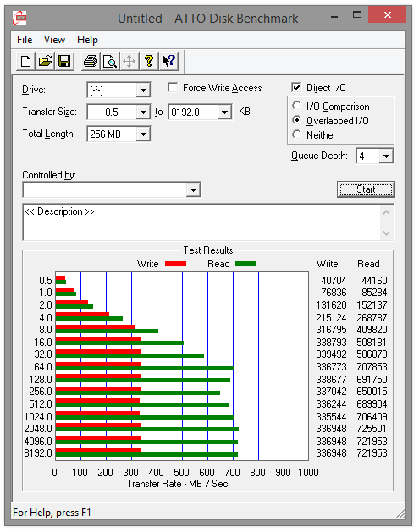
Task: Open Print Preview magnifier icon
Action: pyautogui.click(x=110, y=62)
